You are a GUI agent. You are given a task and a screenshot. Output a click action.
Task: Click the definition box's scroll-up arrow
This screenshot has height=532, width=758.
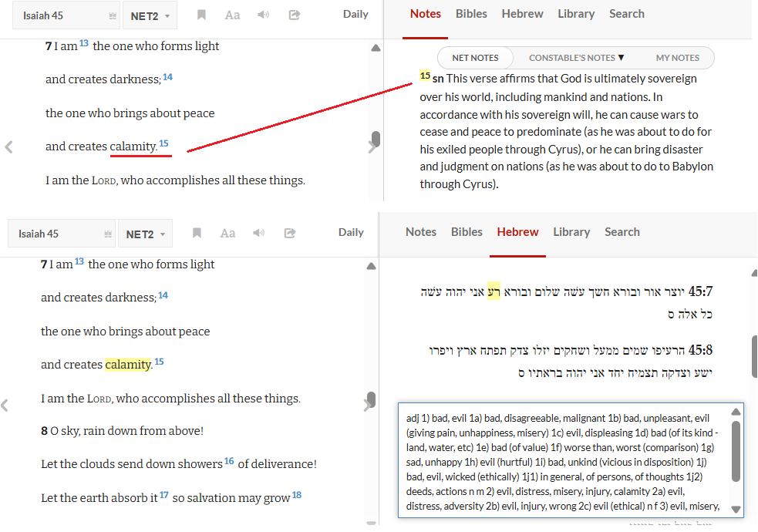pyautogui.click(x=736, y=412)
